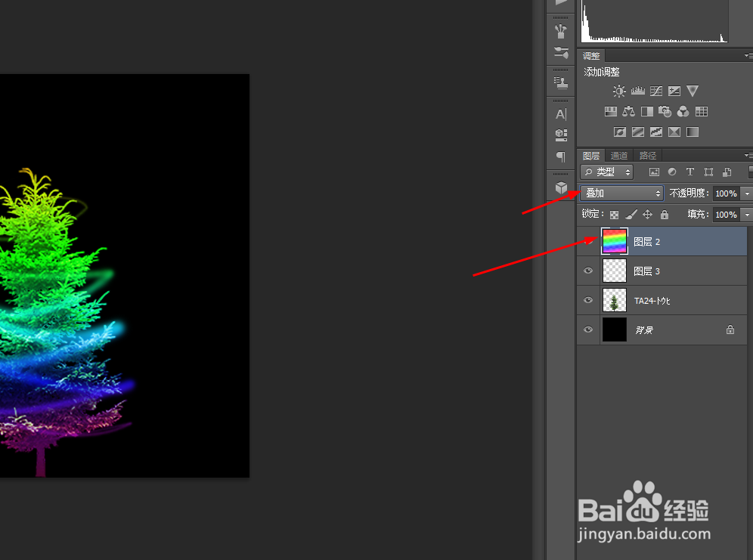
Task: Click the rainbow tree on canvas
Action: 63,321
